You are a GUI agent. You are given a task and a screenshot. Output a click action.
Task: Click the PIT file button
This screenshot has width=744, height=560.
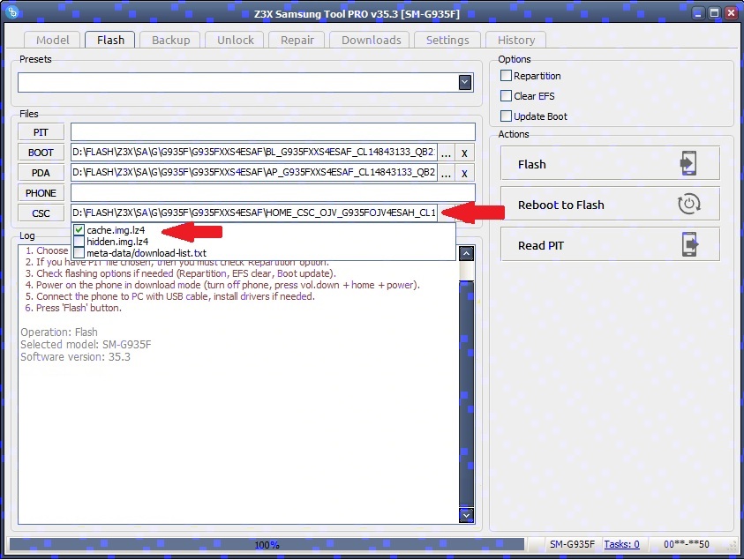(41, 132)
